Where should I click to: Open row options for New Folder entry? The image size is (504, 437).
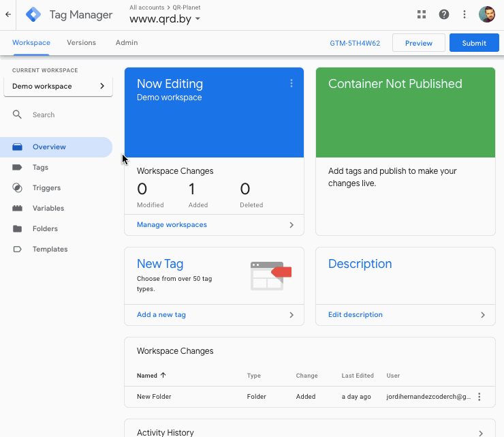pyautogui.click(x=479, y=397)
